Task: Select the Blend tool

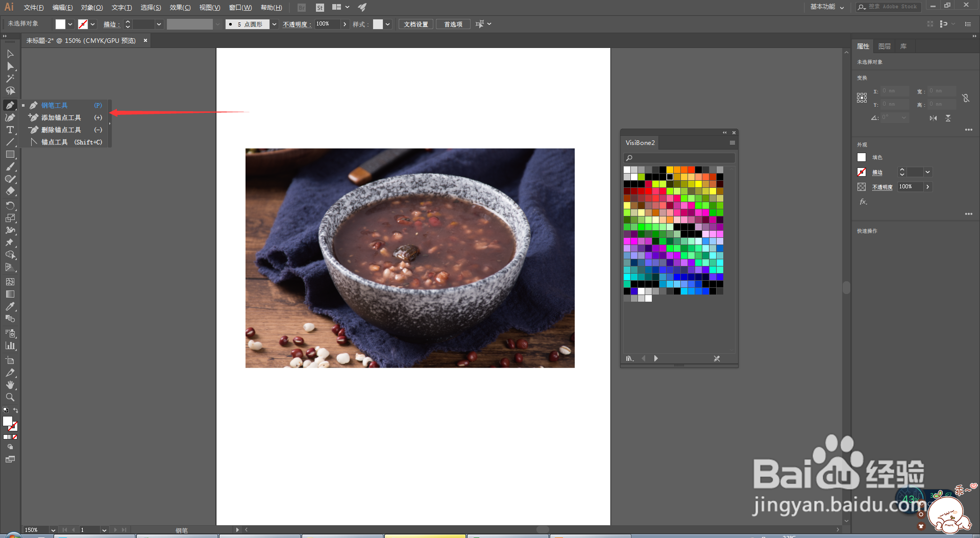Action: 10,319
